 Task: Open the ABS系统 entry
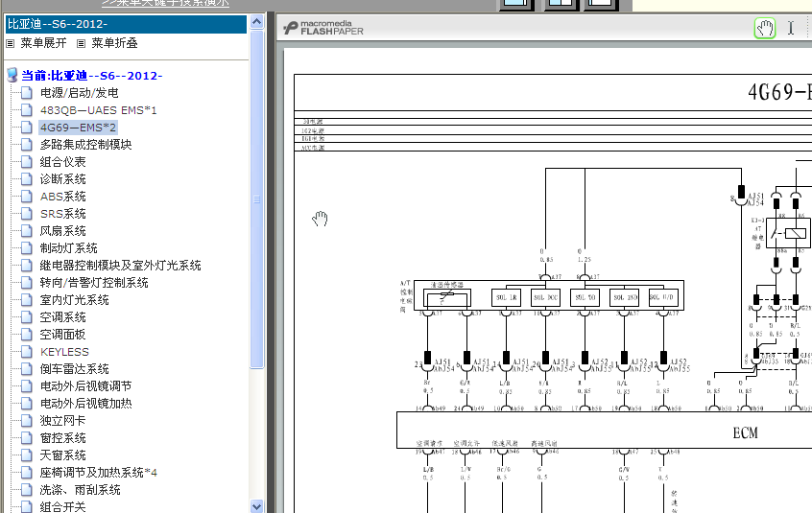click(62, 197)
